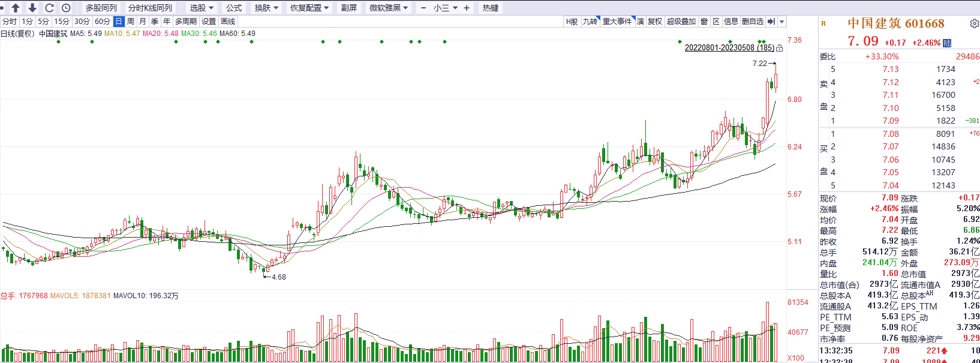This screenshot has height=363, width=980.
Task: Click the plus icon to increase font size
Action: (x=467, y=8)
